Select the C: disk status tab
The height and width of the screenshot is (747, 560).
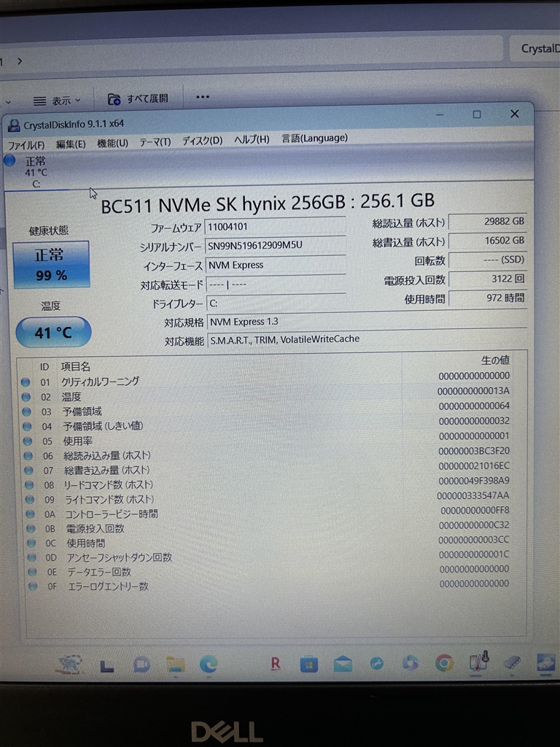point(36,172)
